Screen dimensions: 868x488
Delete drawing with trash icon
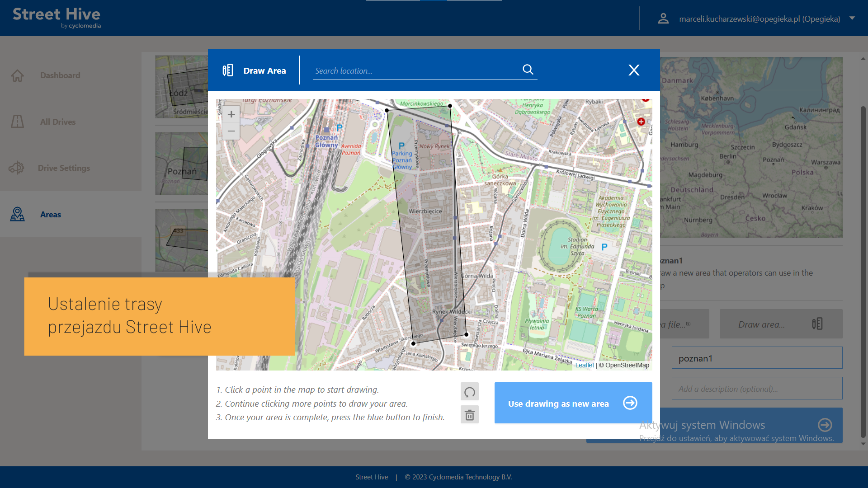470,415
